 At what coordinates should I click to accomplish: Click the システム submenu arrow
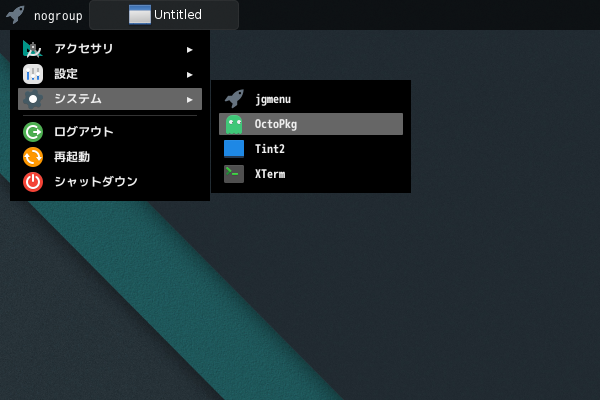pos(189,100)
